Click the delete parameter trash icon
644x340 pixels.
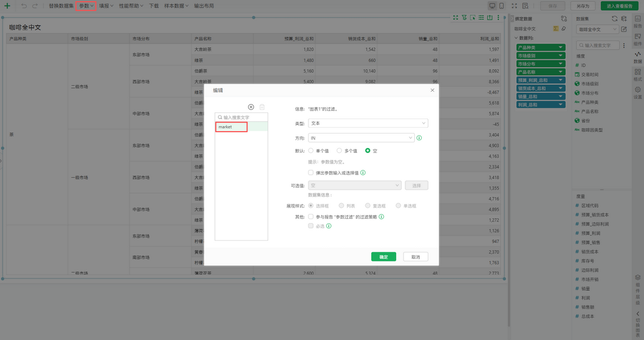(262, 107)
